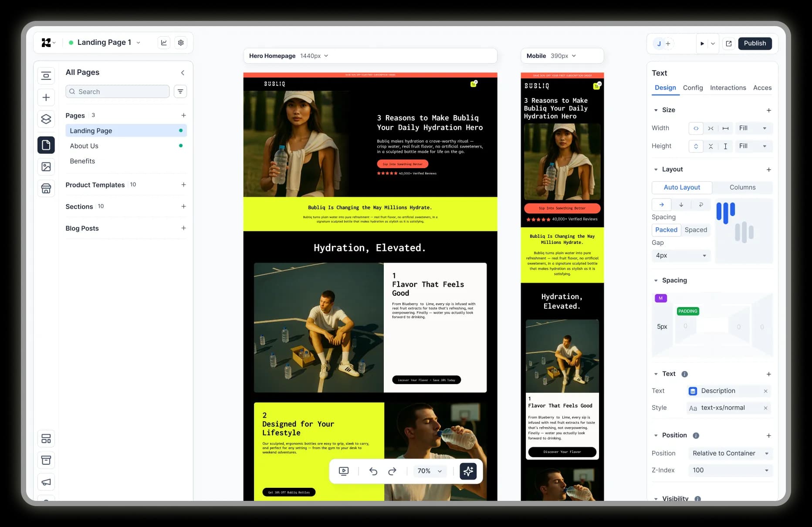Set height to fixed mode
The image size is (812, 527).
coord(725,146)
